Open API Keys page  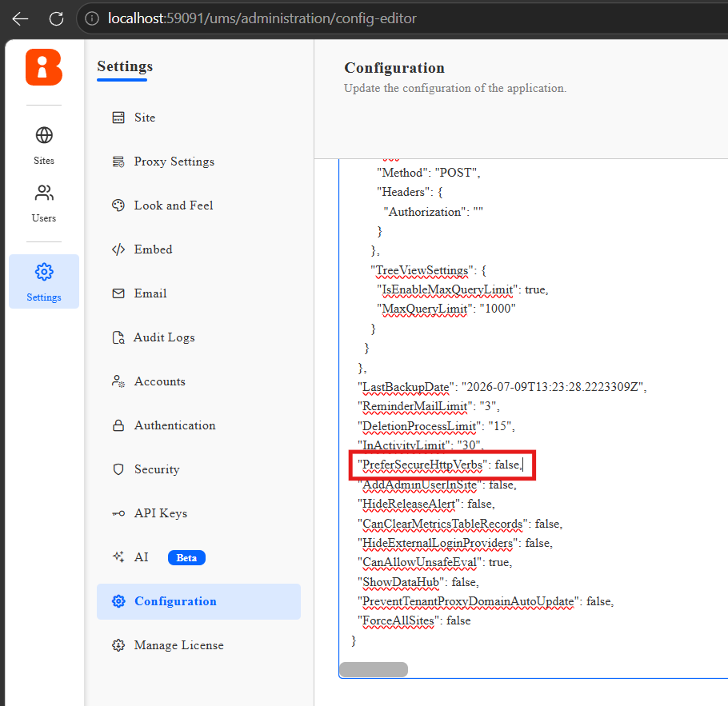click(x=161, y=513)
